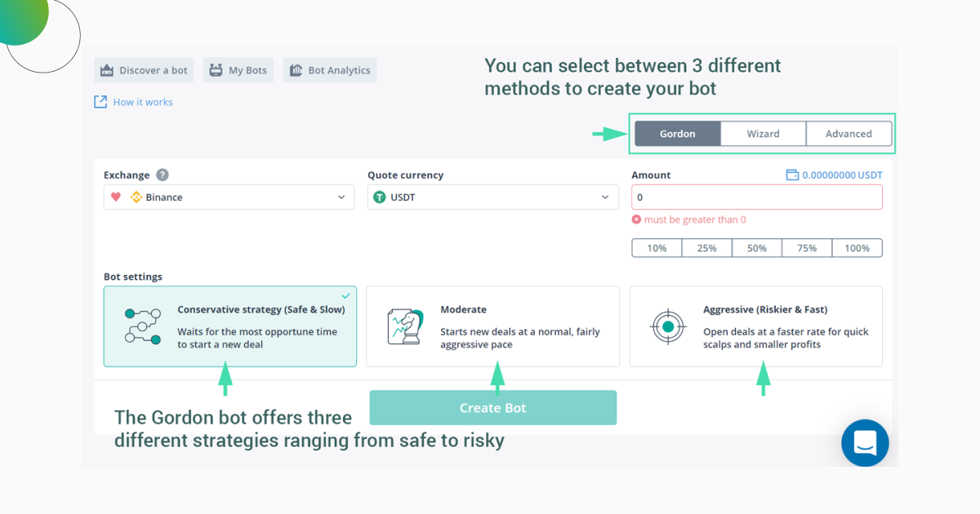The width and height of the screenshot is (980, 514).
Task: Open Bot Analytics via its chart icon
Action: [296, 70]
